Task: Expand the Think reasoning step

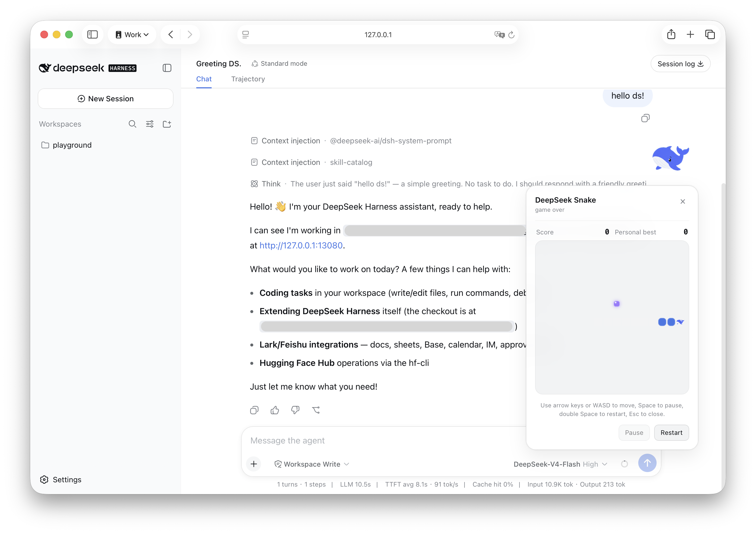Action: (449, 184)
